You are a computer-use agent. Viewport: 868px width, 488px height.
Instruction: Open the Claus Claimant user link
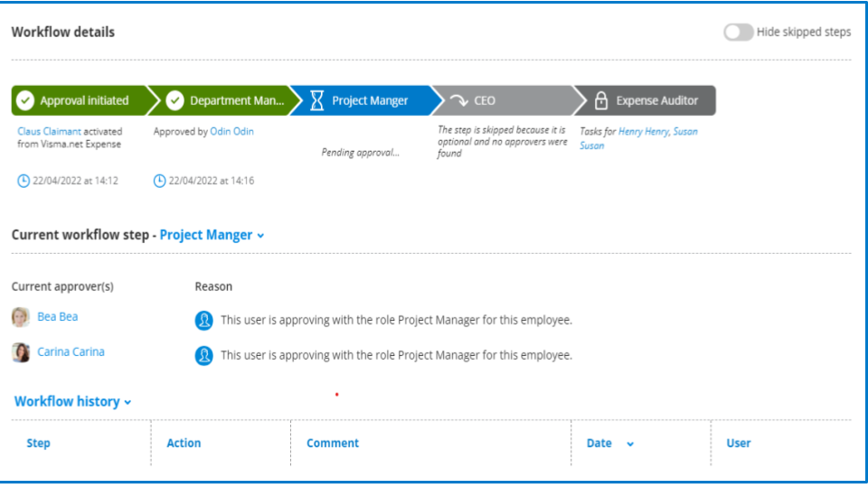pos(49,131)
